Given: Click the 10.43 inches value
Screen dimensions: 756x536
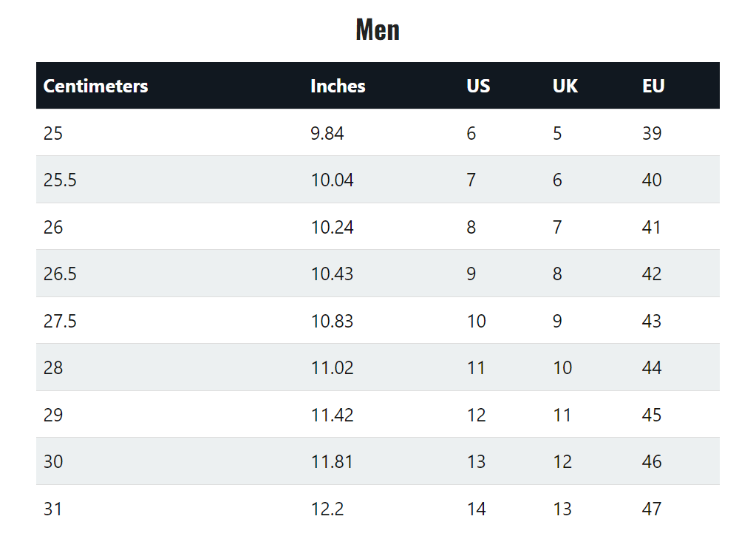Looking at the screenshot, I should pyautogui.click(x=333, y=274).
